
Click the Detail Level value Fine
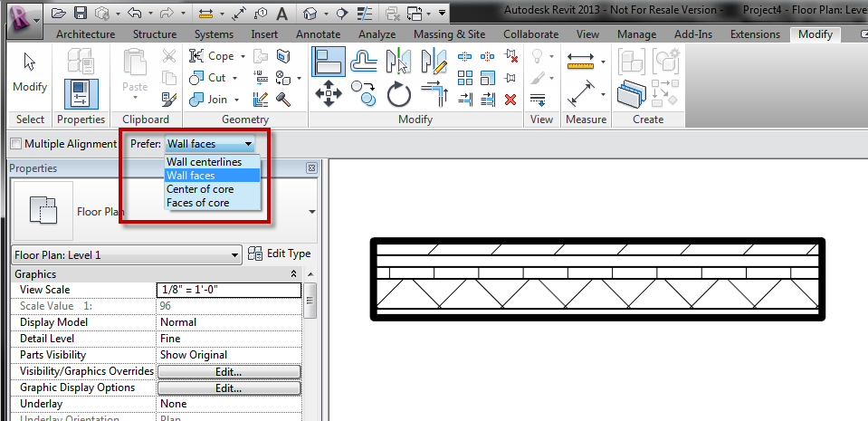point(229,339)
